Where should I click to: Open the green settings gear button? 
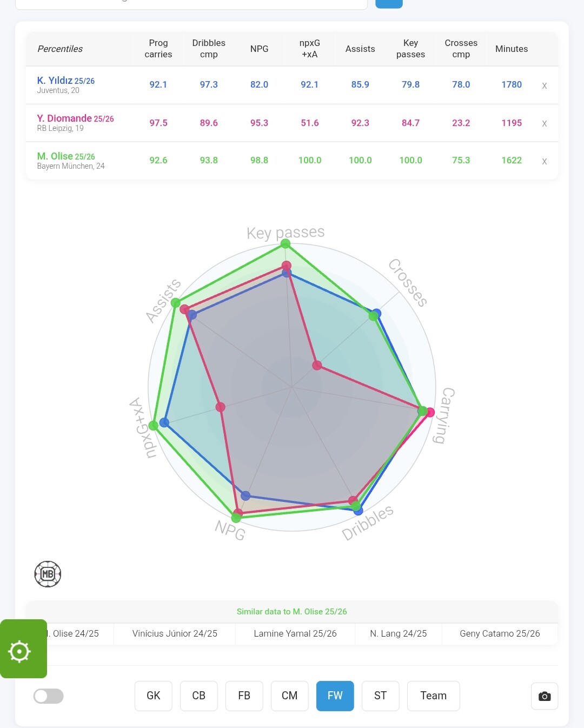[x=21, y=651]
